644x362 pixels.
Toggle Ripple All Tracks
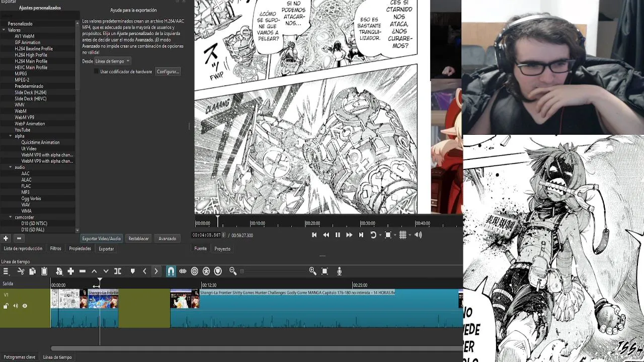[206, 271]
